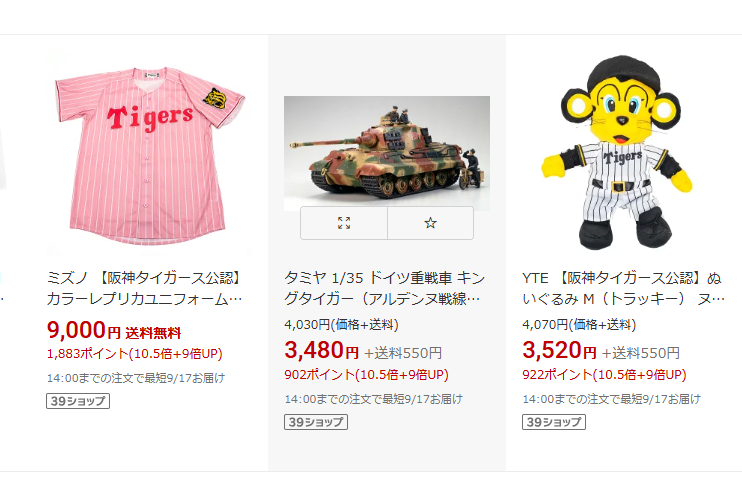Click the 9,000円 price of the jersey
742x481 pixels.
[x=84, y=330]
